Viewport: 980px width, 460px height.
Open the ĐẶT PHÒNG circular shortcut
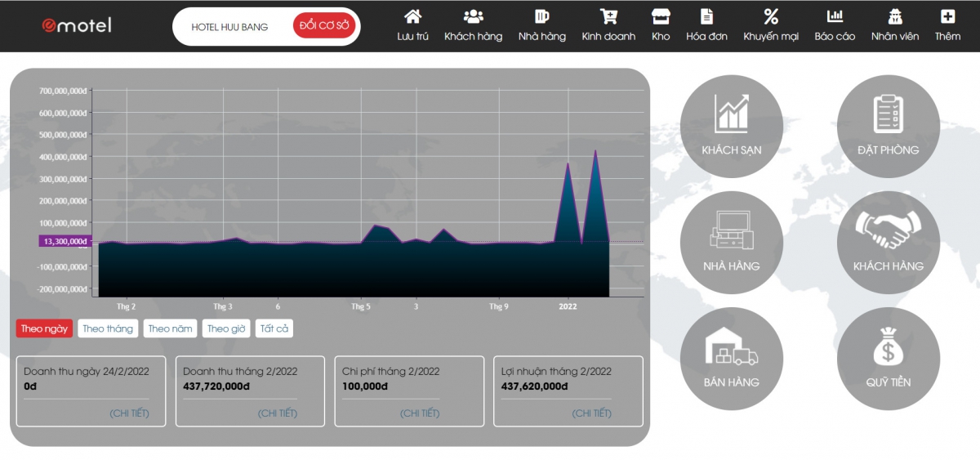tap(889, 126)
